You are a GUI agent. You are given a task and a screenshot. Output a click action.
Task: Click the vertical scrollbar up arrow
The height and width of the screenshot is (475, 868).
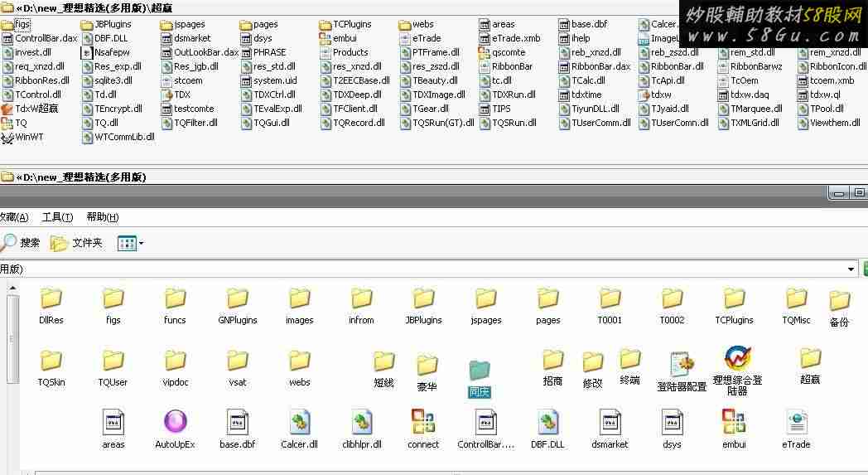point(12,288)
